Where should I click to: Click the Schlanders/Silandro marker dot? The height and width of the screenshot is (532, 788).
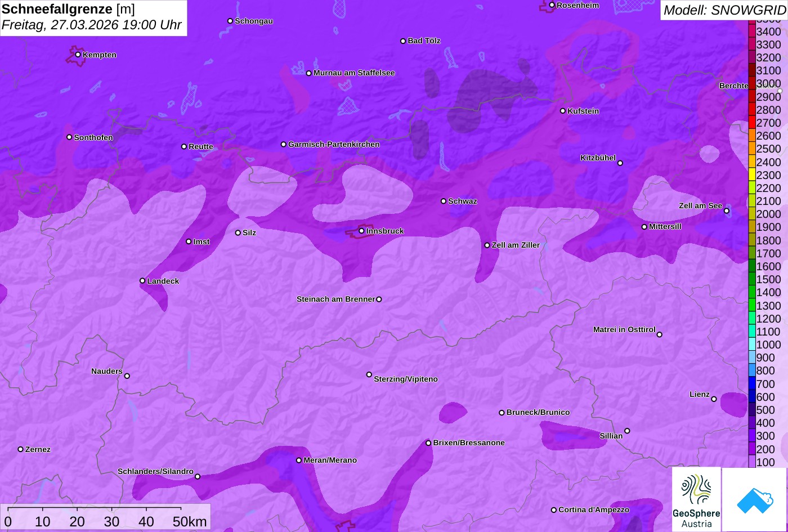198,477
